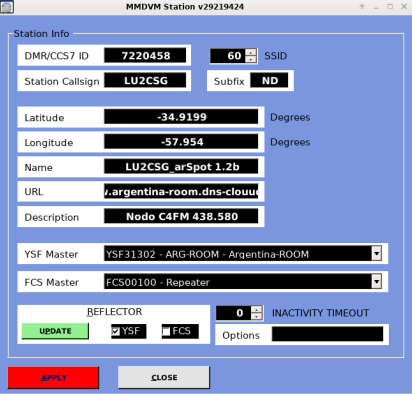
Task: Click the window menu icon in title bar
Action: pos(6,7)
